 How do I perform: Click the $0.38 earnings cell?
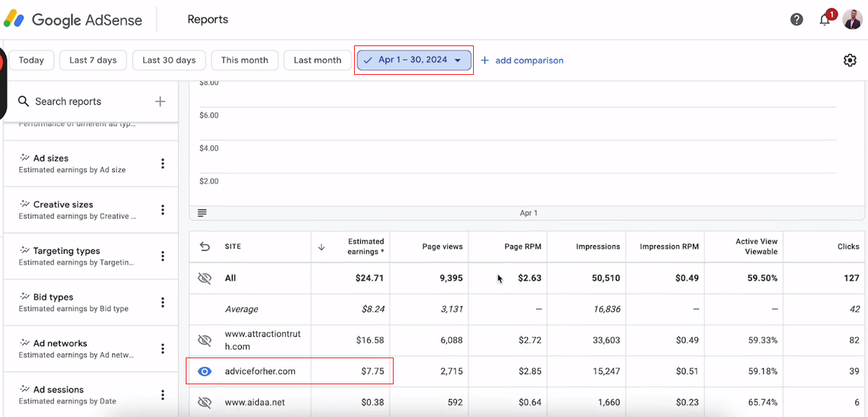[372, 402]
